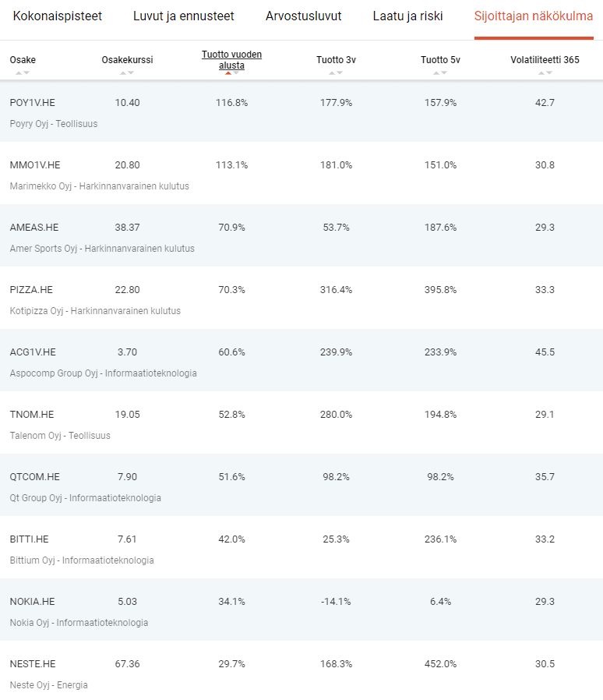Click sort arrows under Volatiliteetti 365
603x700 pixels.
pos(545,72)
